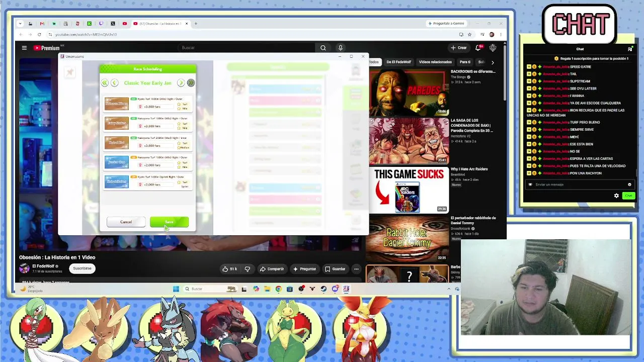Cancel the Race Scheduling dialog
This screenshot has width=644, height=362.
pyautogui.click(x=126, y=222)
